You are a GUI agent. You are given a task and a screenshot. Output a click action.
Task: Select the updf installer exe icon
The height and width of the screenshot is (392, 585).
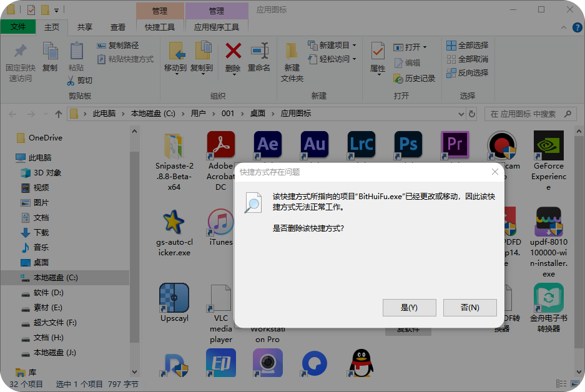[548, 222]
